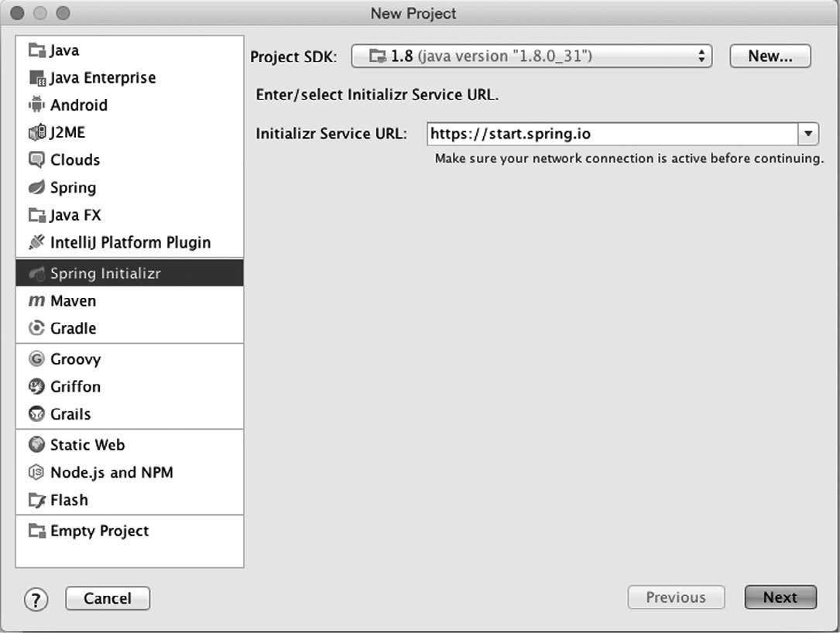Click the Groovy 'G' icon
Image resolution: width=840 pixels, height=633 pixels.
point(36,359)
